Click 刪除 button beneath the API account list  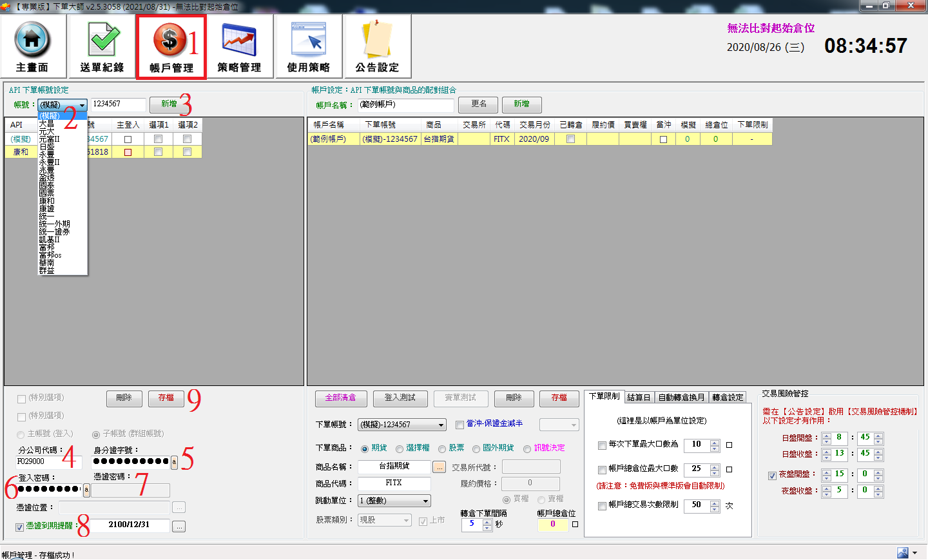pos(124,398)
